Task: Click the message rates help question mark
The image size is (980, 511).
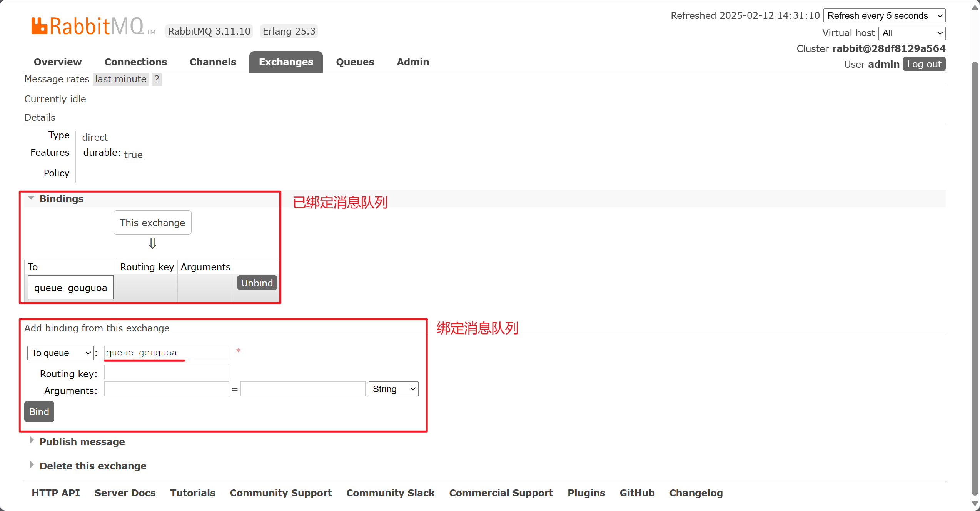Action: tap(157, 79)
